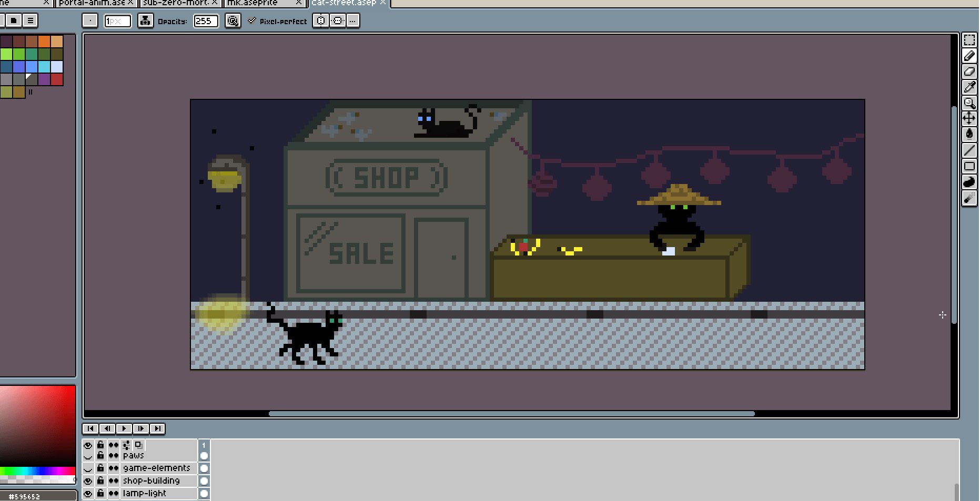The width and height of the screenshot is (980, 501).
Task: Open timeline settings in the layer header
Action: point(127,445)
